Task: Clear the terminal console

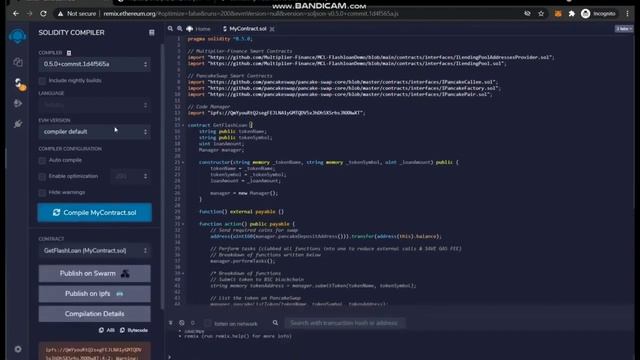Action: (x=182, y=323)
